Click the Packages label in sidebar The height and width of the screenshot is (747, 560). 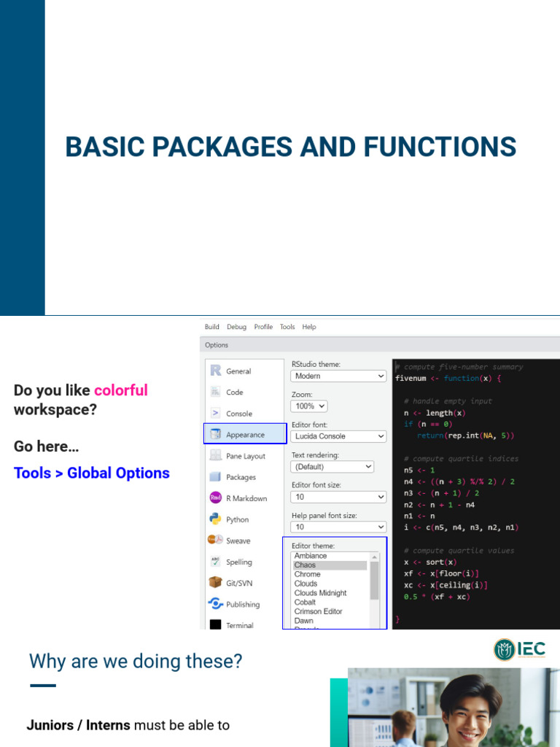[241, 477]
